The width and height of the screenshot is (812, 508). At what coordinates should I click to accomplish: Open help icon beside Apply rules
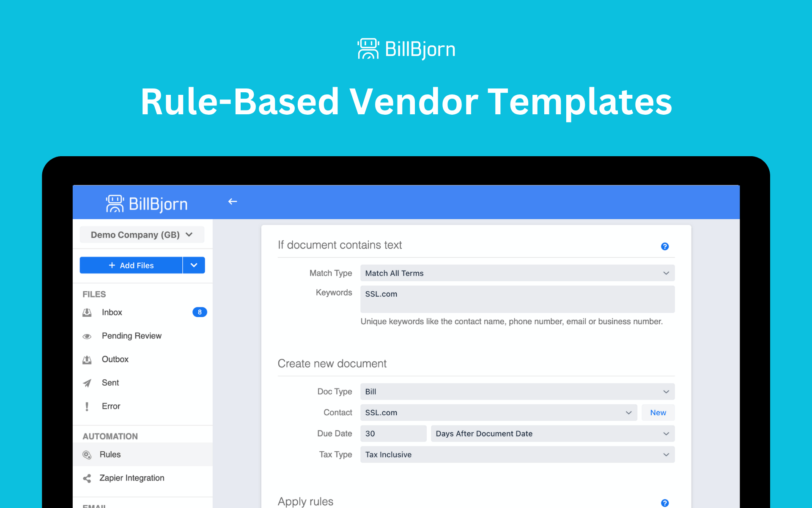click(664, 502)
